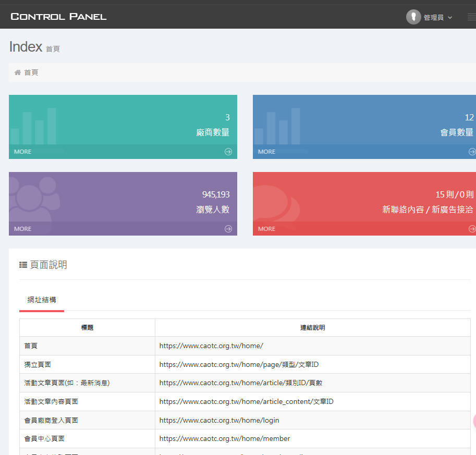The height and width of the screenshot is (455, 476).
Task: Open 首頁 breadcrumb link
Action: 31,72
